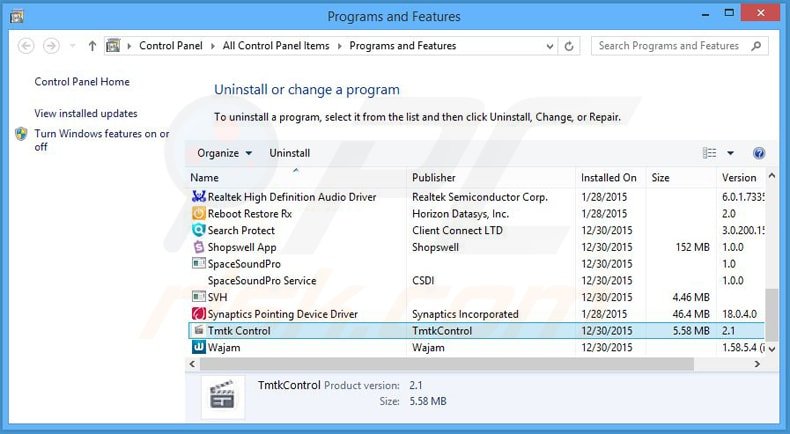Open View installed updates link
The width and height of the screenshot is (790, 434).
click(86, 113)
